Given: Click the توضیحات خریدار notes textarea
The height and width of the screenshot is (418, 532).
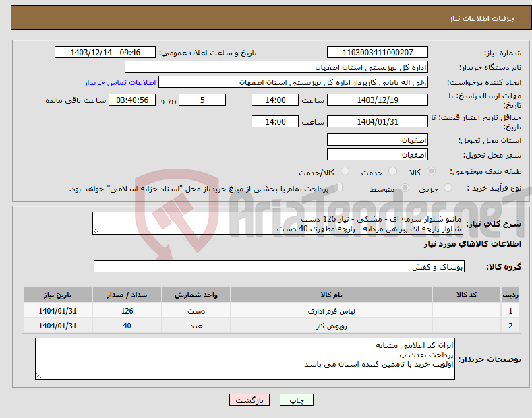Looking at the screenshot, I should (x=245, y=359).
